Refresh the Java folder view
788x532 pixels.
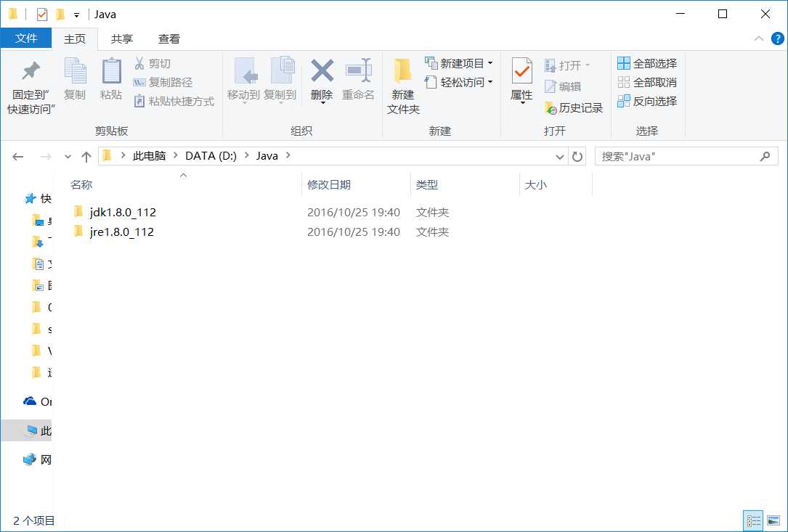click(577, 157)
